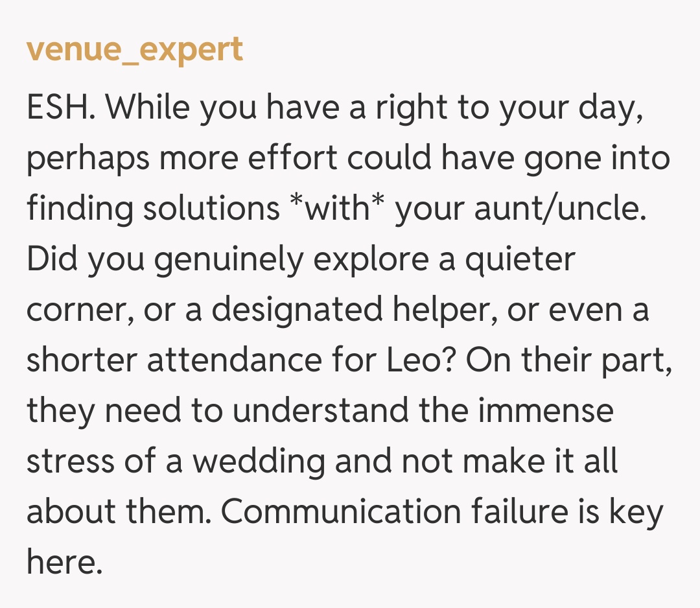Open the venue_expert user profile
The height and width of the screenshot is (608, 700).
pyautogui.click(x=135, y=50)
